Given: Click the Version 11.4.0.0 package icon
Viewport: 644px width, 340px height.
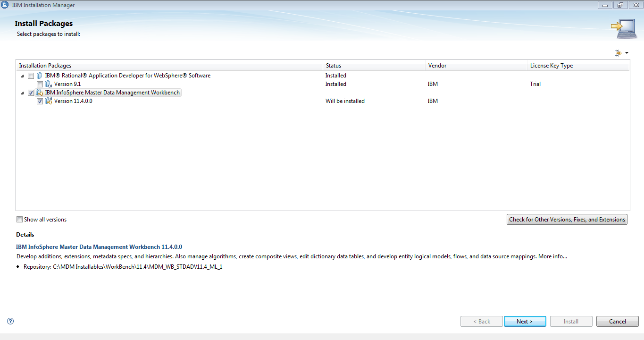Looking at the screenshot, I should point(48,101).
